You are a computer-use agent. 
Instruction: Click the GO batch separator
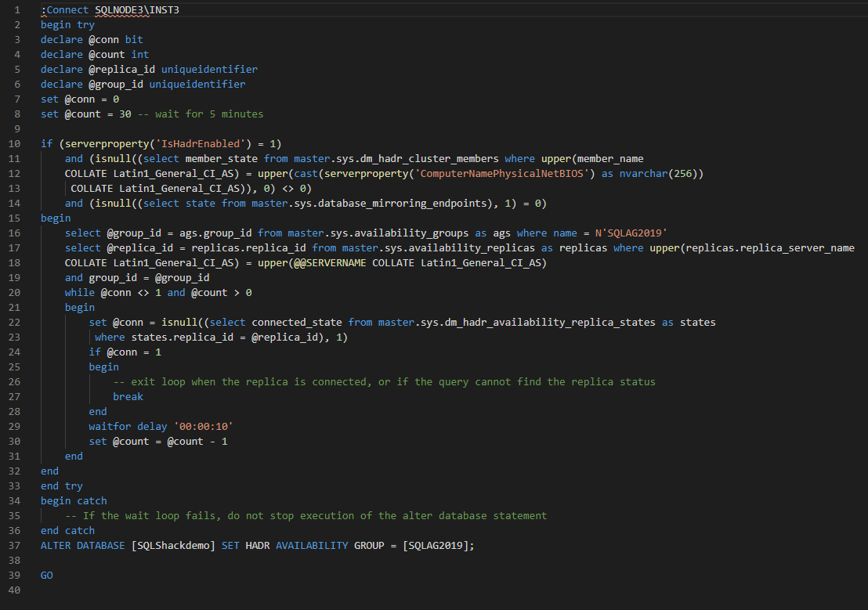tap(47, 575)
